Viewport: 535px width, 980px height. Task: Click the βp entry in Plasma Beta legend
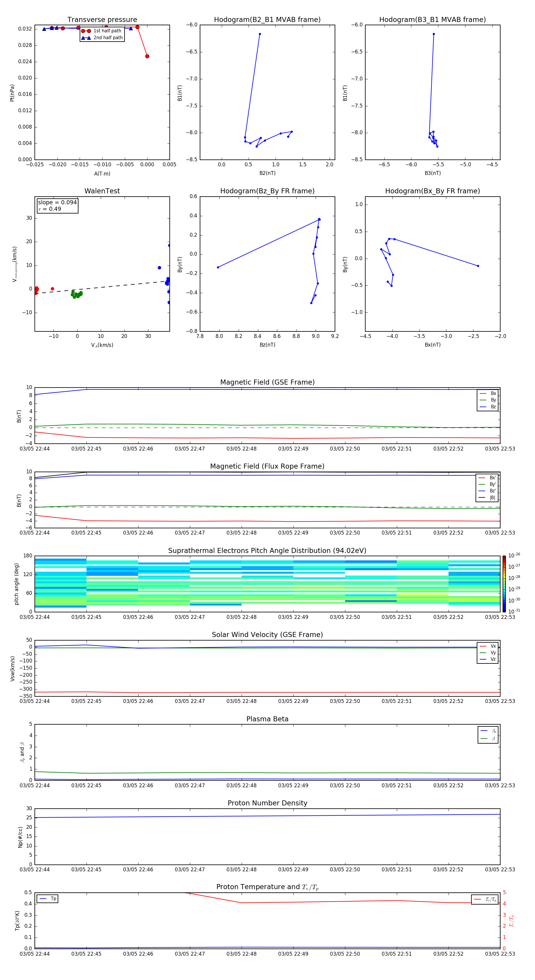(x=488, y=731)
